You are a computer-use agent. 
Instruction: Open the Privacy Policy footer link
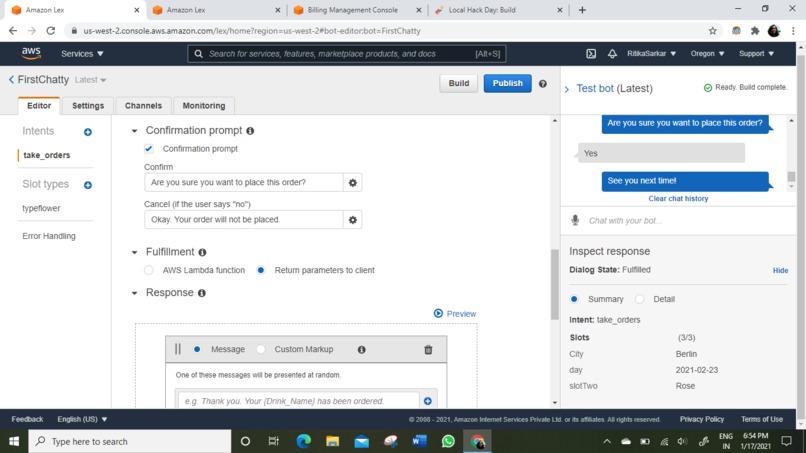(x=702, y=419)
